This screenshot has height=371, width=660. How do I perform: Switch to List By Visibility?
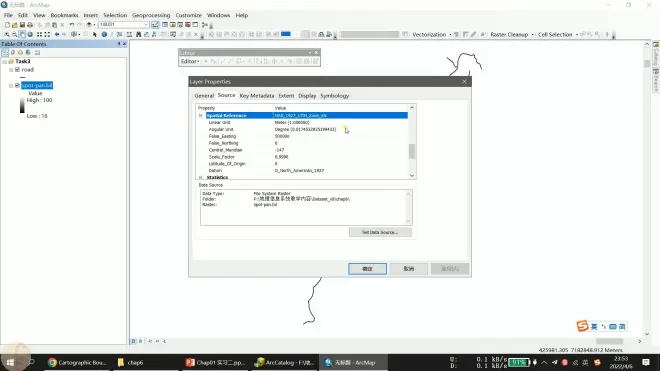tap(20, 53)
